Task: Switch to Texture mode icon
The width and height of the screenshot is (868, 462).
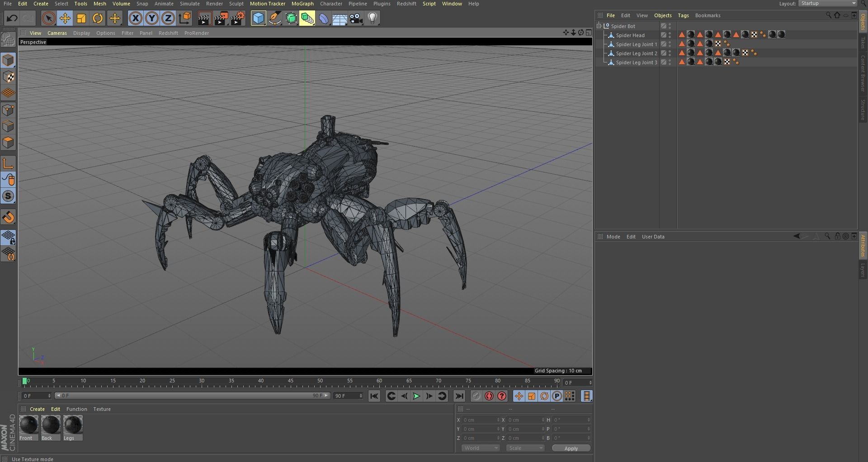Action: [8, 77]
